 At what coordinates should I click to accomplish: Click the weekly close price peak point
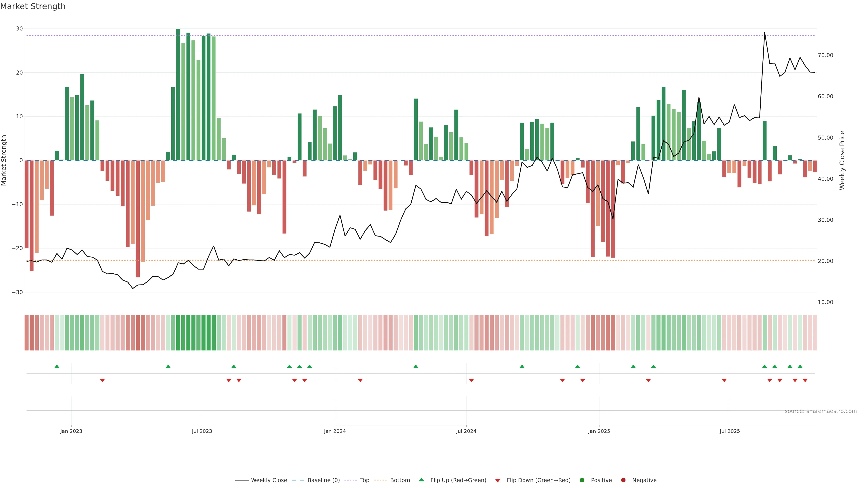[x=764, y=33]
